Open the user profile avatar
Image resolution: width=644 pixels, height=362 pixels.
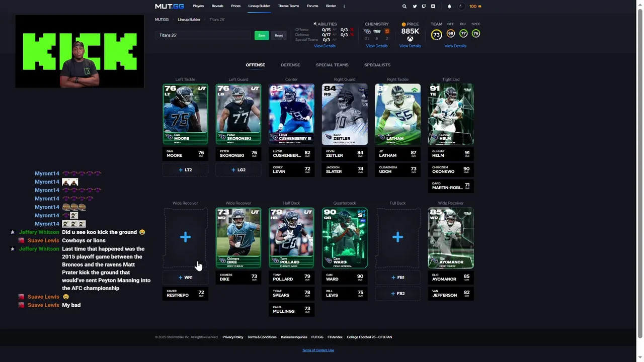pyautogui.click(x=461, y=6)
